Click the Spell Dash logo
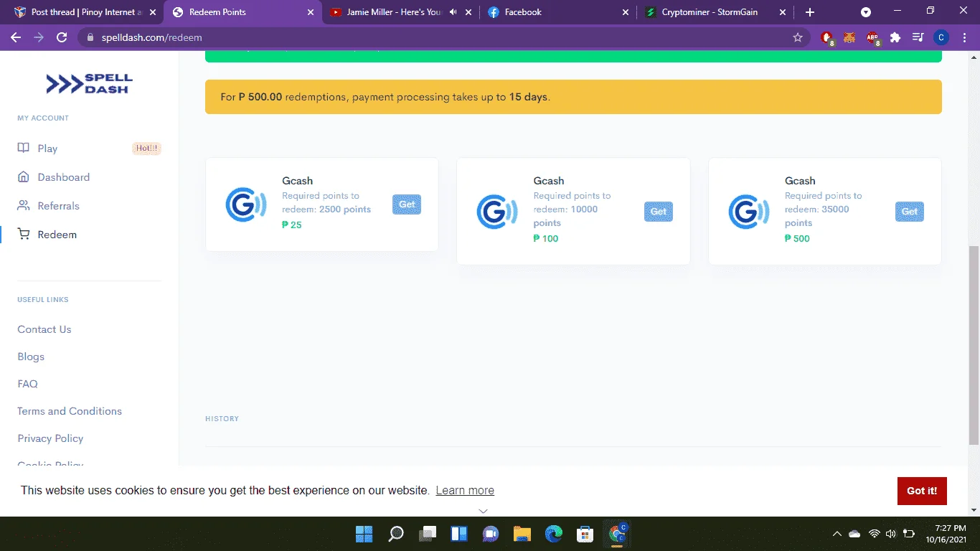Viewport: 980px width, 551px height. [x=89, y=84]
